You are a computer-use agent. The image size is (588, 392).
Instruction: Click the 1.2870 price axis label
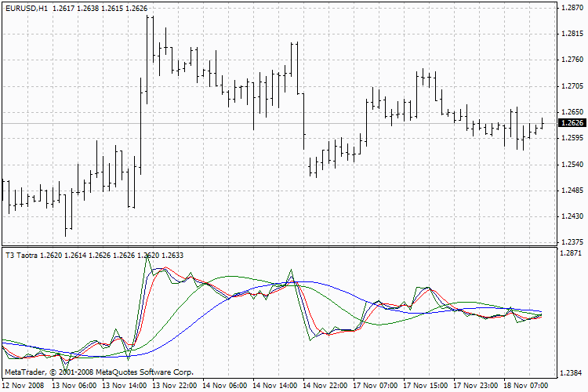(572, 8)
